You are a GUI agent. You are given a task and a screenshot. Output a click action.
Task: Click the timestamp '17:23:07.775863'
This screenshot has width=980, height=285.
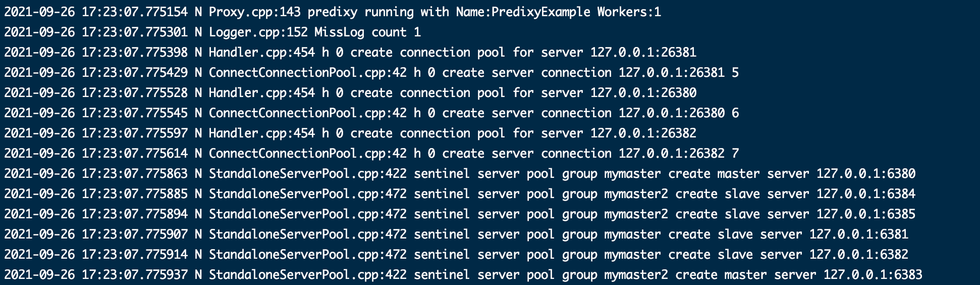click(x=135, y=174)
